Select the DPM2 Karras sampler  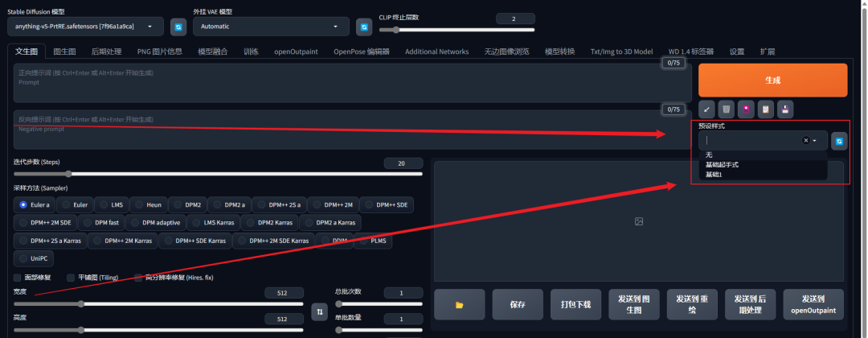(x=269, y=223)
